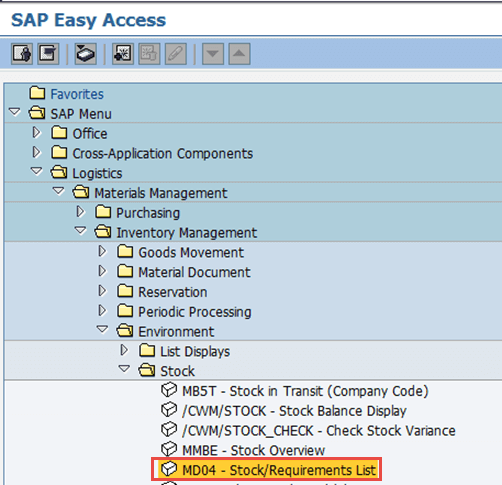The image size is (502, 485).
Task: Select MB5T - Stock in Transit entry
Action: [305, 391]
